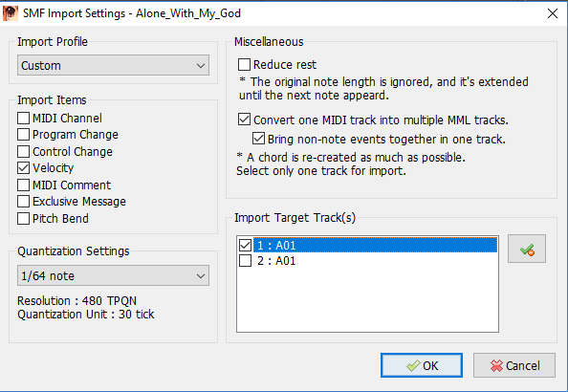Enable MIDI Comment import
568x392 pixels.
pos(24,185)
